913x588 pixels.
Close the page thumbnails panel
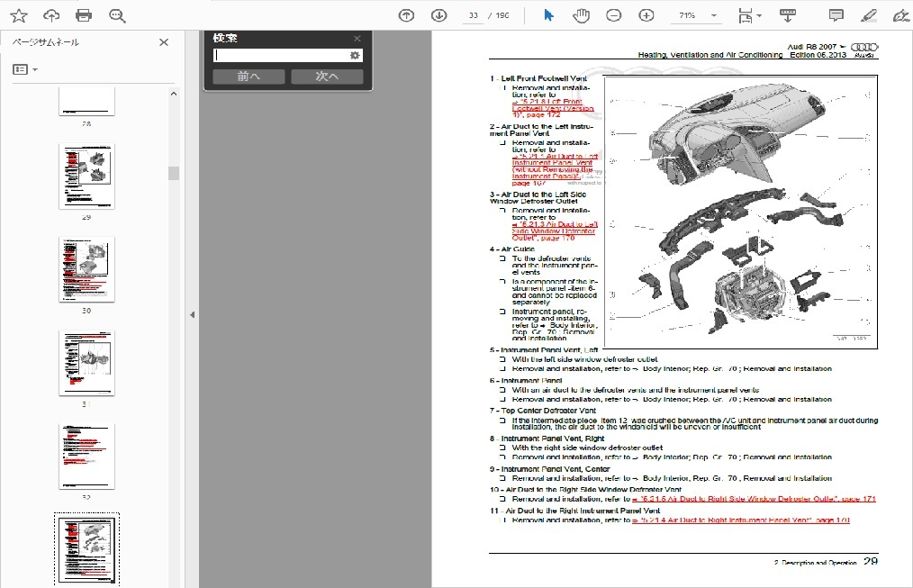[164, 42]
